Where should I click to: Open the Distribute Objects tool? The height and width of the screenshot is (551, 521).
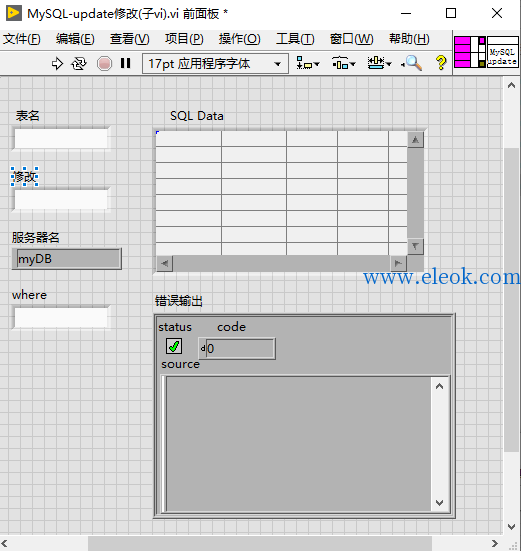[x=344, y=64]
